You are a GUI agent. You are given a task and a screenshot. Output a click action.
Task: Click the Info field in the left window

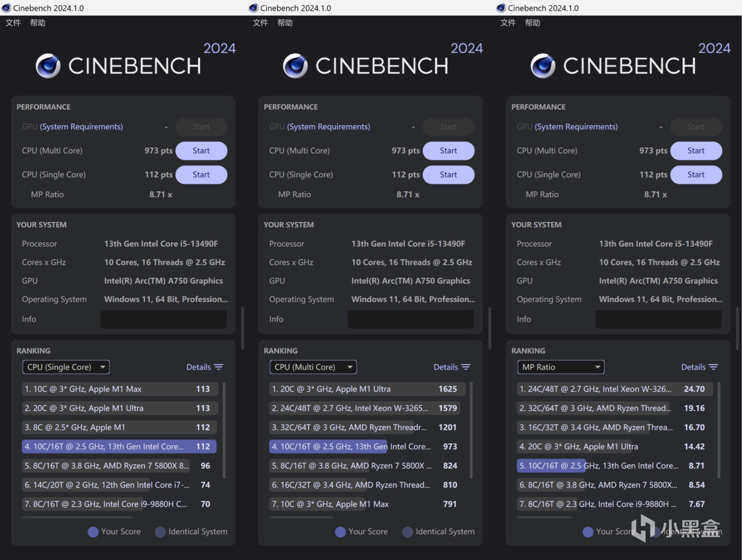[164, 319]
